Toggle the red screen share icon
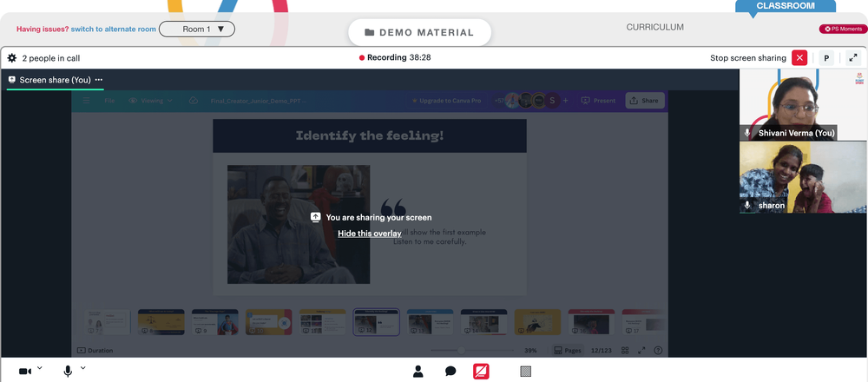The height and width of the screenshot is (382, 868). click(x=481, y=372)
